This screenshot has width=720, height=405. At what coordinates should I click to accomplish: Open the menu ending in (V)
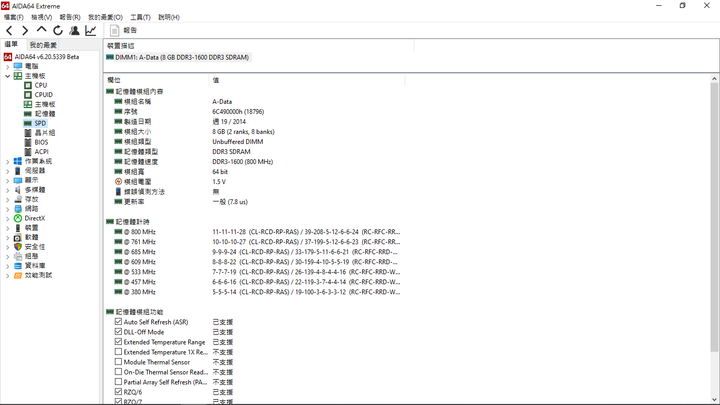[41, 17]
